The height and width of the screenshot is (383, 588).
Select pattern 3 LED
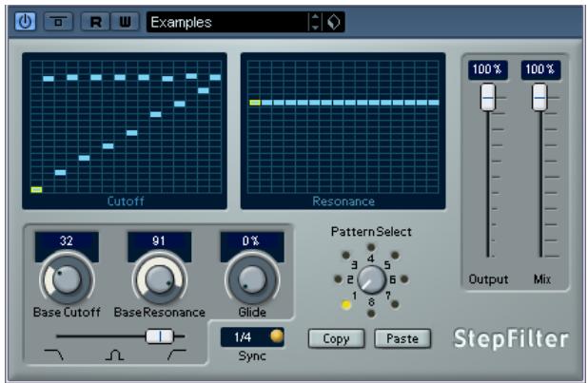tap(345, 256)
